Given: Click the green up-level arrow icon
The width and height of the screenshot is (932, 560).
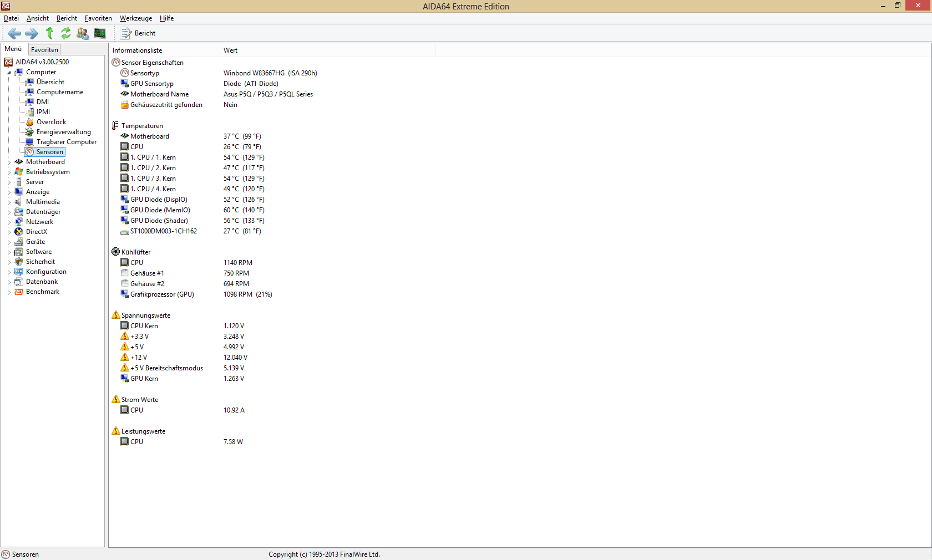Looking at the screenshot, I should pos(49,33).
